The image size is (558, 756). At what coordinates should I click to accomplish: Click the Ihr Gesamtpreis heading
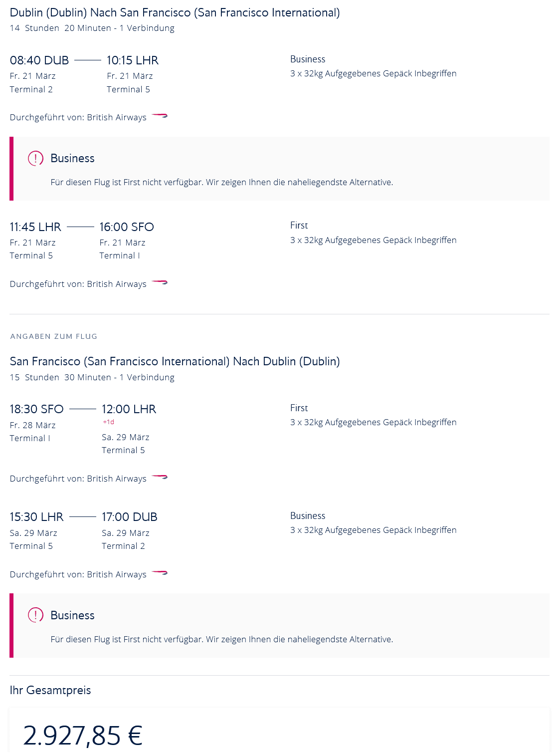(x=50, y=690)
